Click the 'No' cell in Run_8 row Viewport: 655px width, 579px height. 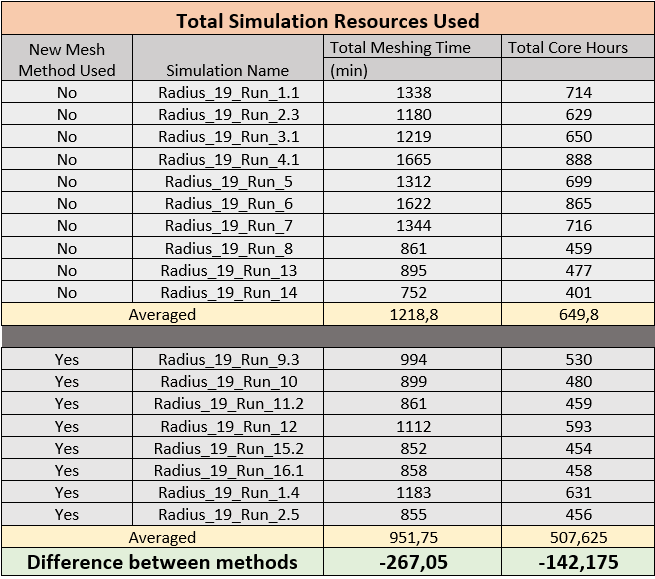click(x=67, y=248)
